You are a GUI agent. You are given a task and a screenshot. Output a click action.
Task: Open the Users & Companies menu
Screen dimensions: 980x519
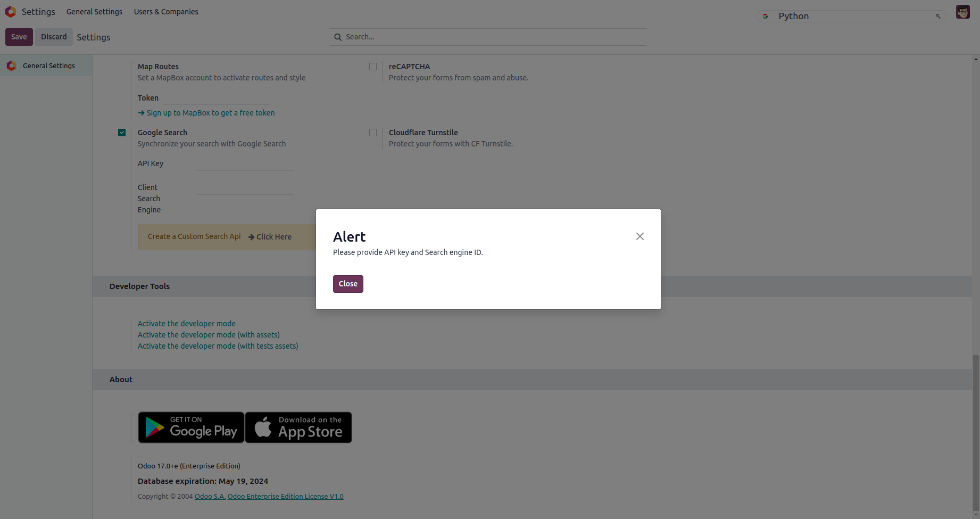(166, 12)
